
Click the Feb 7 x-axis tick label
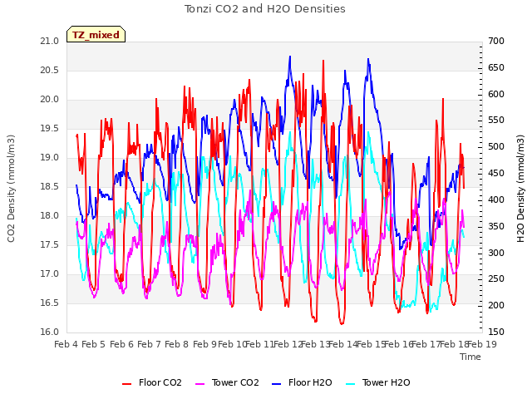tap(149, 344)
